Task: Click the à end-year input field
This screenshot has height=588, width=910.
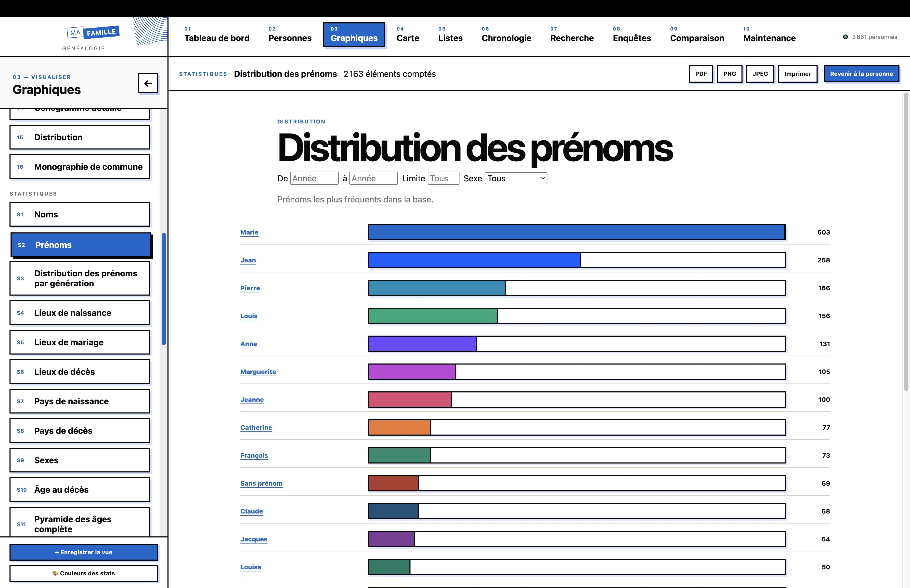Action: coord(373,178)
